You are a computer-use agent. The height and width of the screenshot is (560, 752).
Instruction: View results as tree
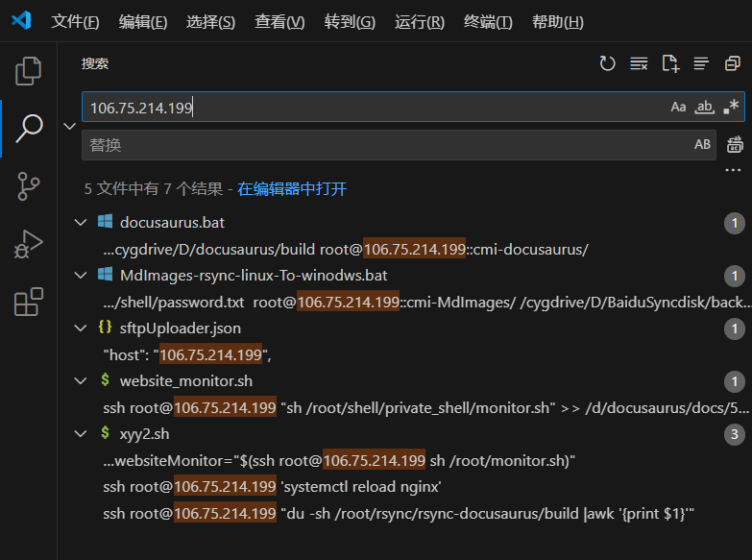point(701,63)
